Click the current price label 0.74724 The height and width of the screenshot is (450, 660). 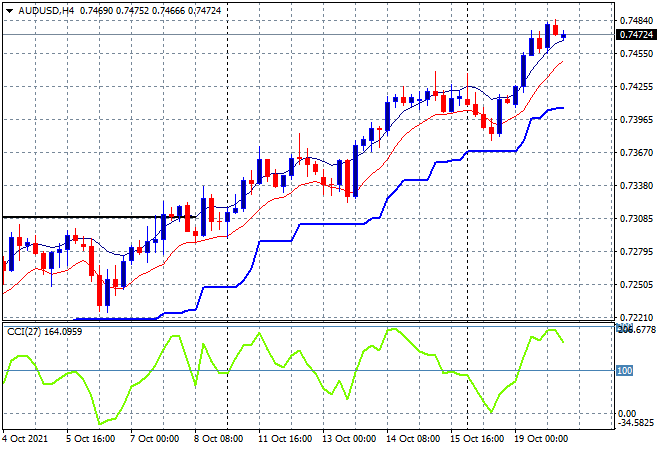point(636,35)
